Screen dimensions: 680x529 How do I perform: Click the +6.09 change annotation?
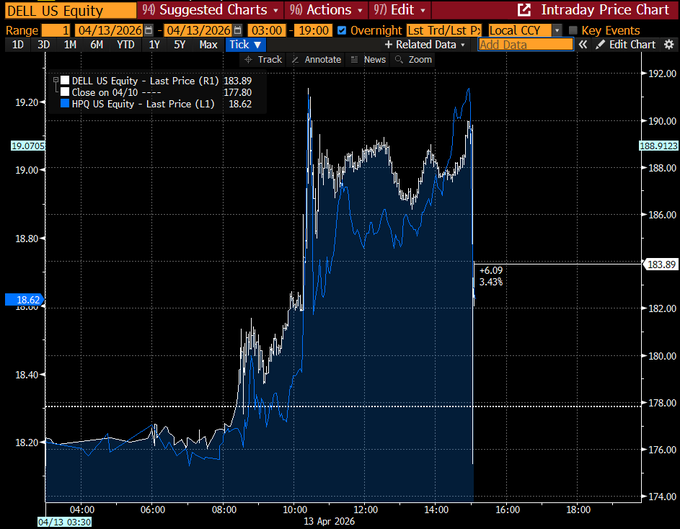coord(491,271)
